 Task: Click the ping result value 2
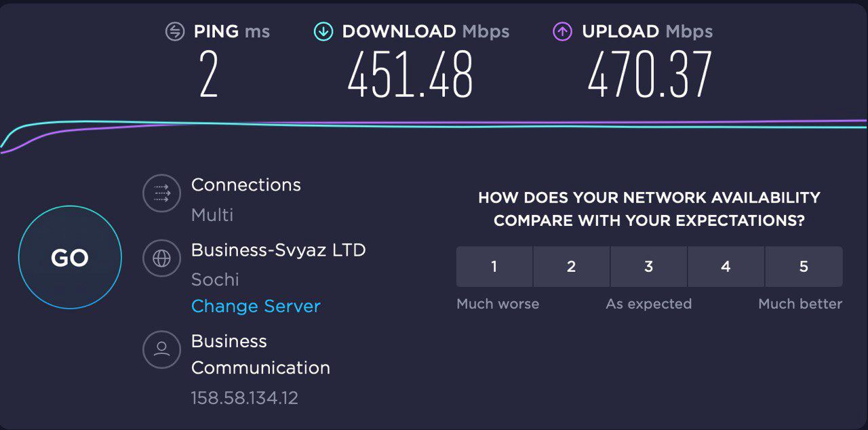[208, 75]
